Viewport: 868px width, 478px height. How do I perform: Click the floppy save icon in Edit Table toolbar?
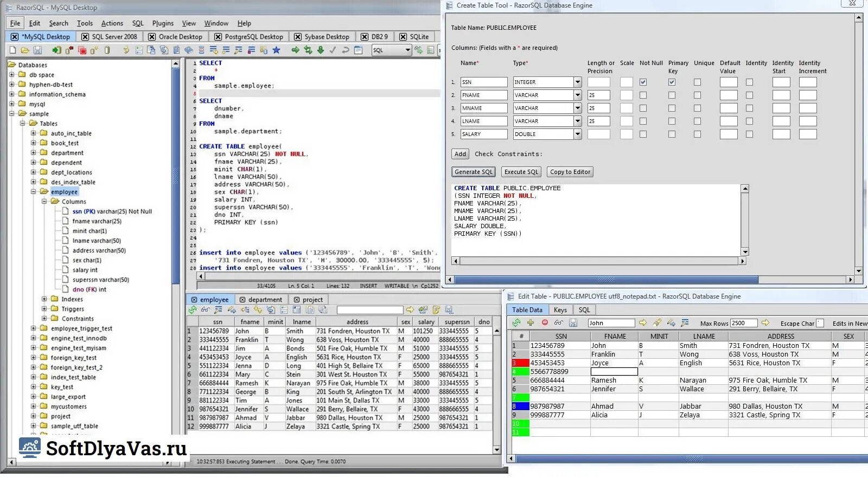[573, 322]
